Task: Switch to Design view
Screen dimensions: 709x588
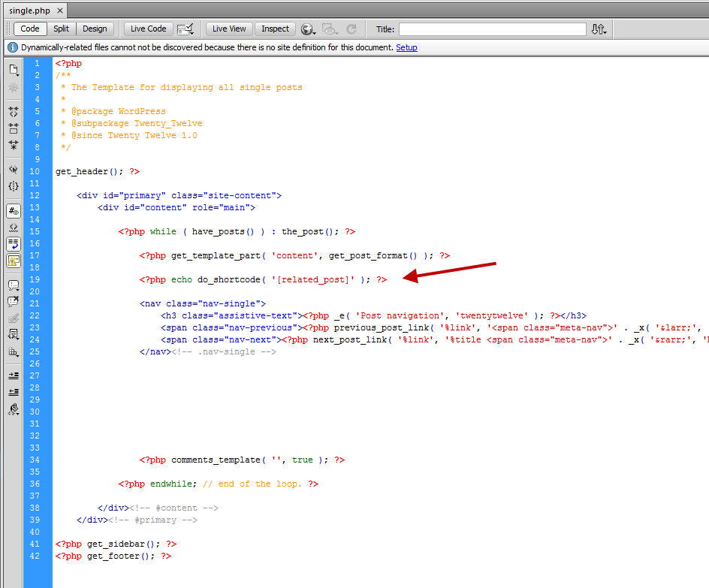Action: coord(95,29)
